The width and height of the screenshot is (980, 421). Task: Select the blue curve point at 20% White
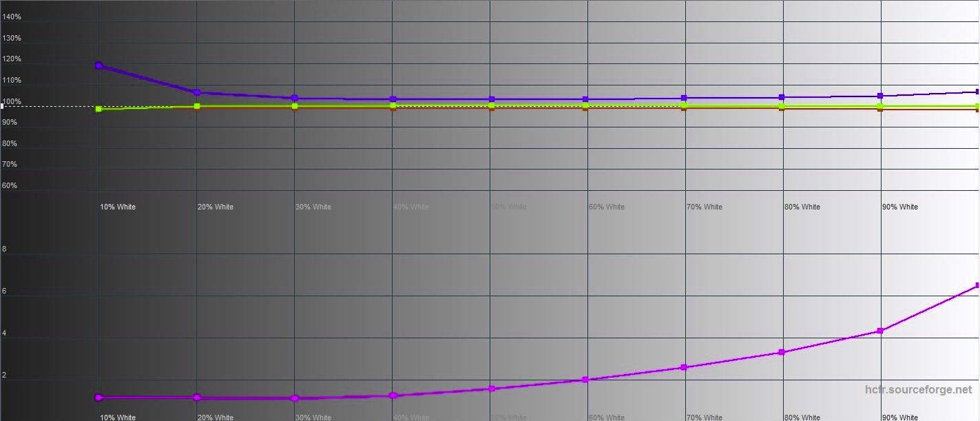tap(197, 92)
